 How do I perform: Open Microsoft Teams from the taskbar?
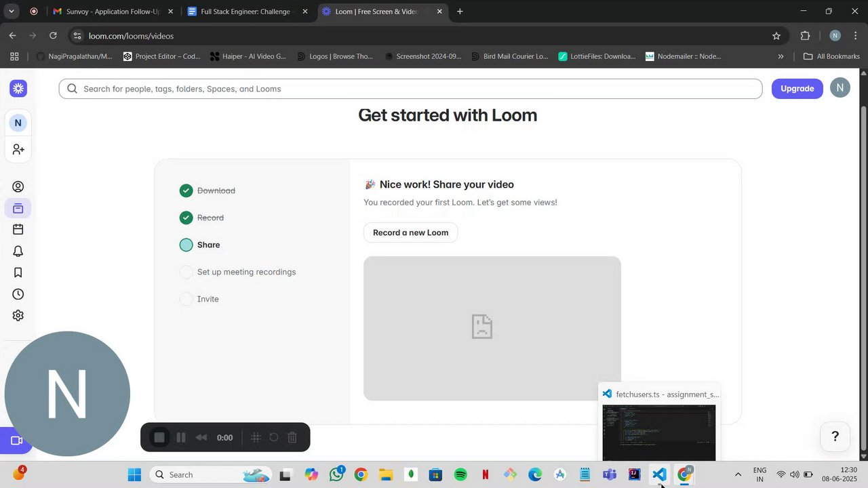(610, 474)
